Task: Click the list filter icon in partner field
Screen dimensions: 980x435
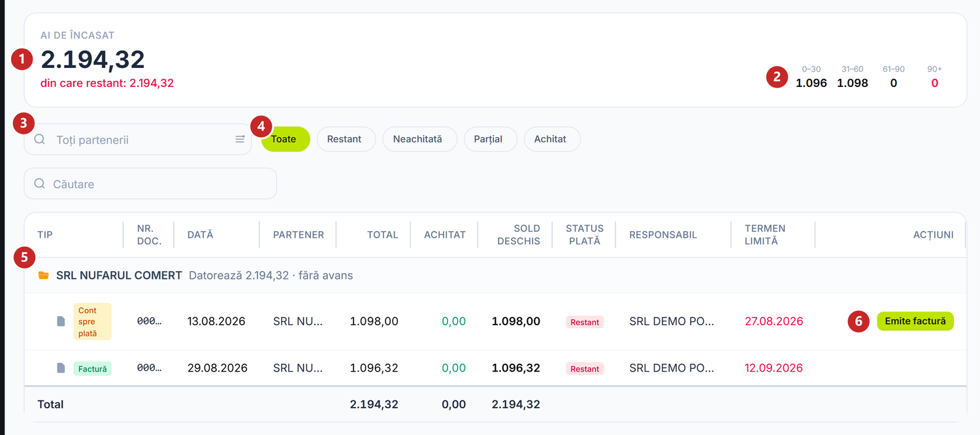Action: coord(240,139)
